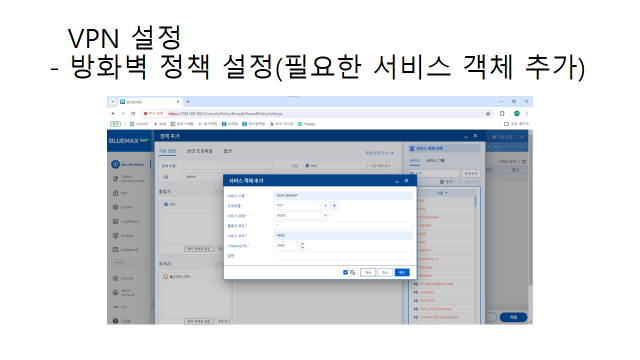
Task: Select the Any source entry
Action: [x=170, y=204]
